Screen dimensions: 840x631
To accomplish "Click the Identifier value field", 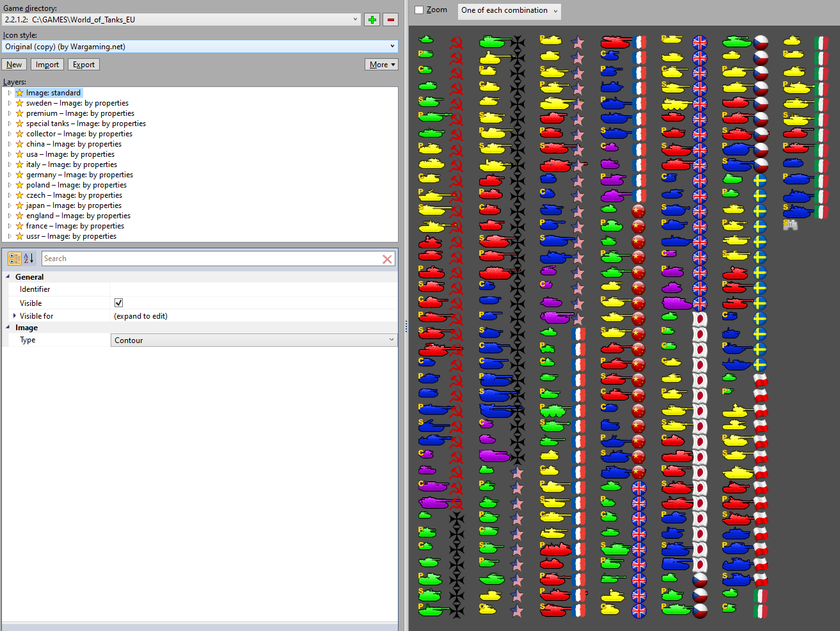I will 254,289.
